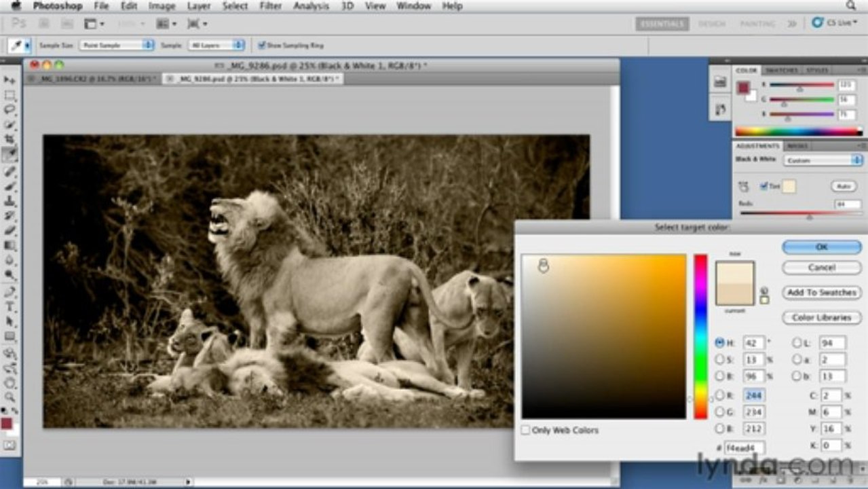The height and width of the screenshot is (489, 868).
Task: Open the Layer menu
Action: [x=199, y=6]
